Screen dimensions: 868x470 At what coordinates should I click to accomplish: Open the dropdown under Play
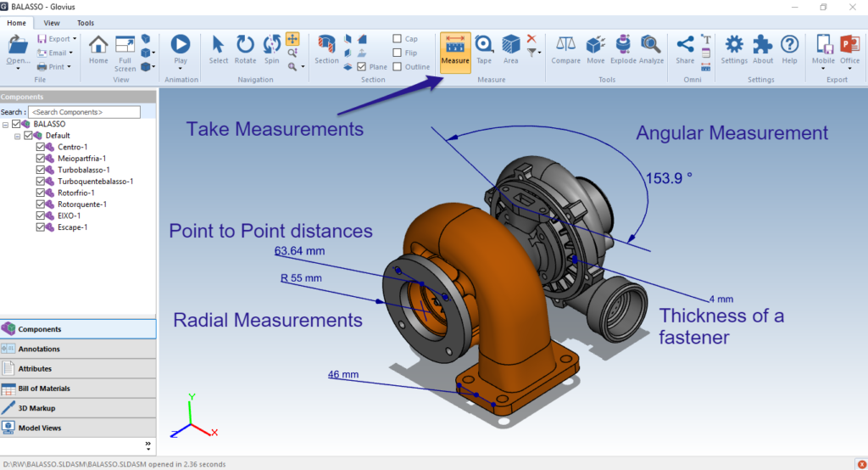[x=181, y=69]
